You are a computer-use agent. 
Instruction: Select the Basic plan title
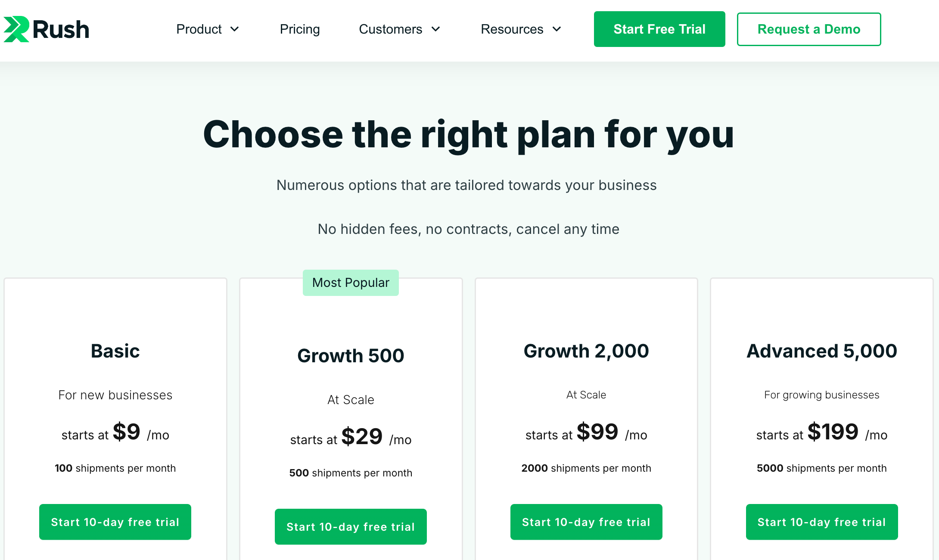pos(115,351)
